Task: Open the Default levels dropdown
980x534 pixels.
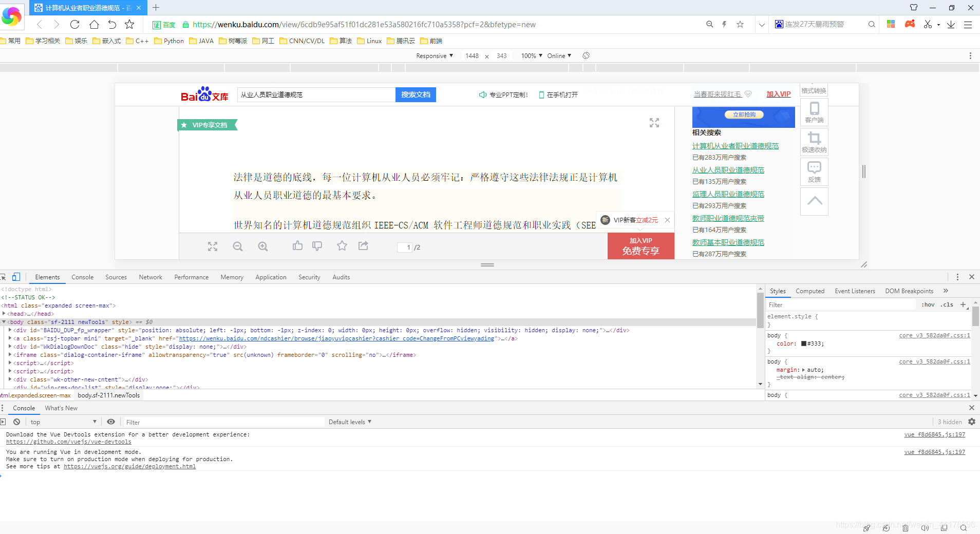Action: point(350,422)
